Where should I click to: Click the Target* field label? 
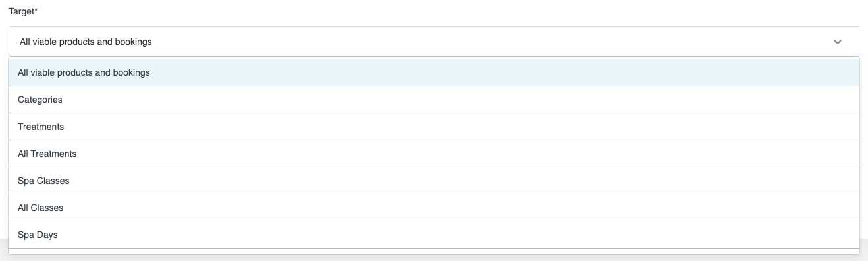[23, 12]
